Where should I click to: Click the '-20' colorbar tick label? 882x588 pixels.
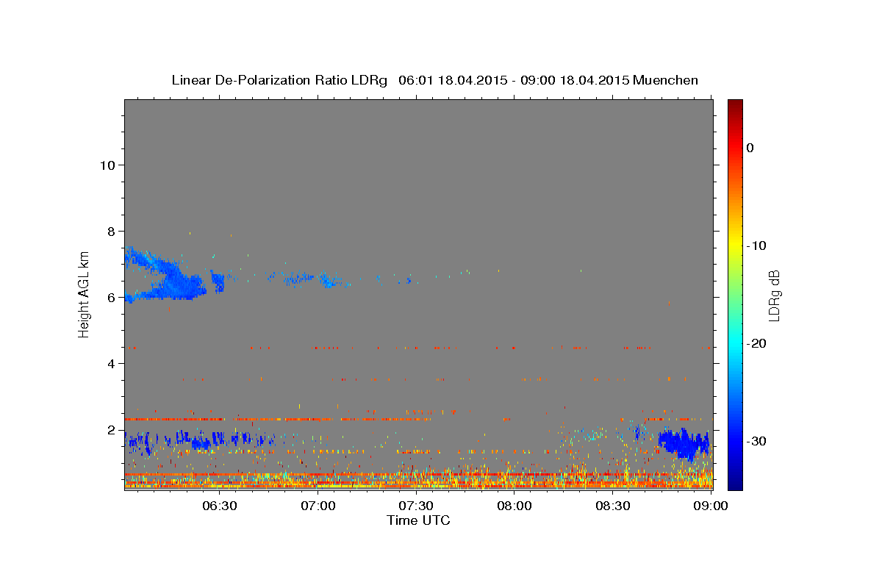click(x=757, y=343)
